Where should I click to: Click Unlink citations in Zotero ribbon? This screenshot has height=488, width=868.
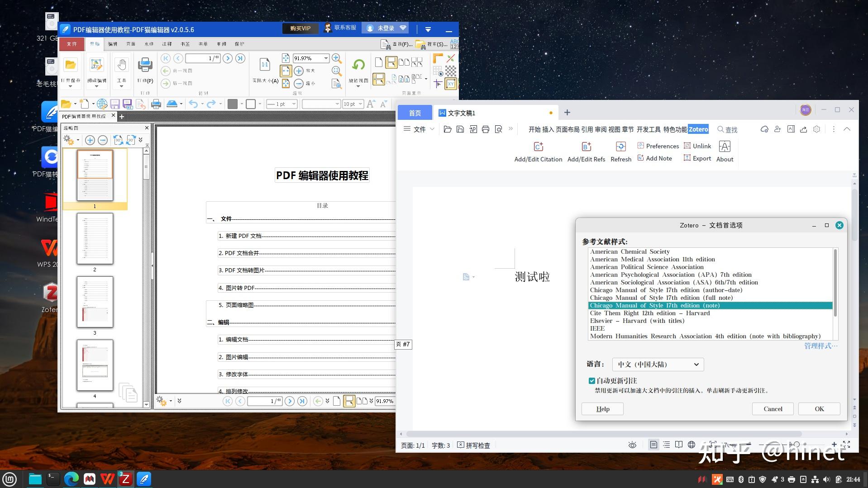(697, 146)
